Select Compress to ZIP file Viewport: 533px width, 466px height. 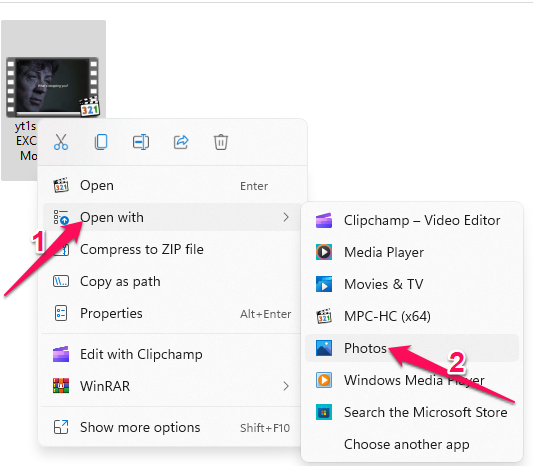tap(173, 249)
